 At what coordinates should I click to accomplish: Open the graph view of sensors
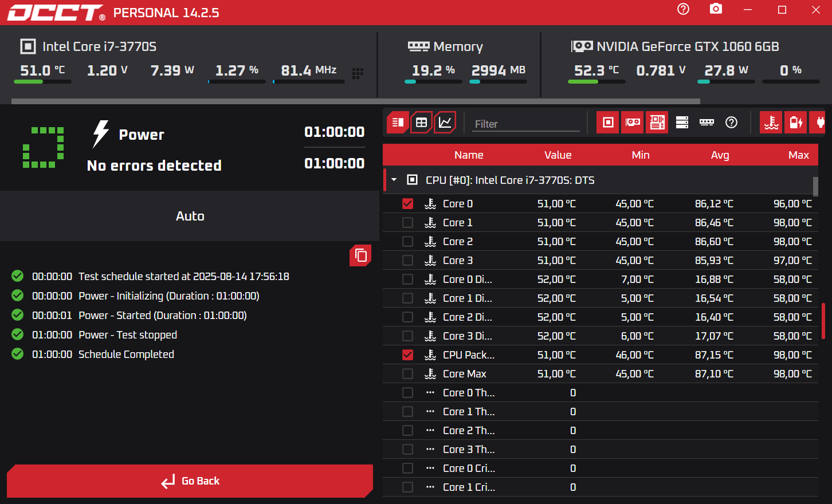coord(445,123)
